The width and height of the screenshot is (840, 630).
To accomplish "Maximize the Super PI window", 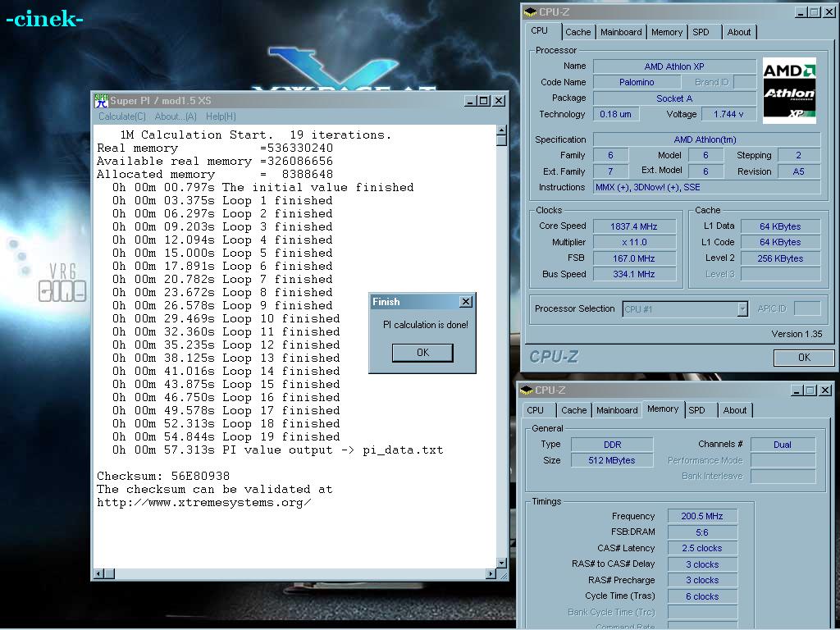I will (x=484, y=101).
